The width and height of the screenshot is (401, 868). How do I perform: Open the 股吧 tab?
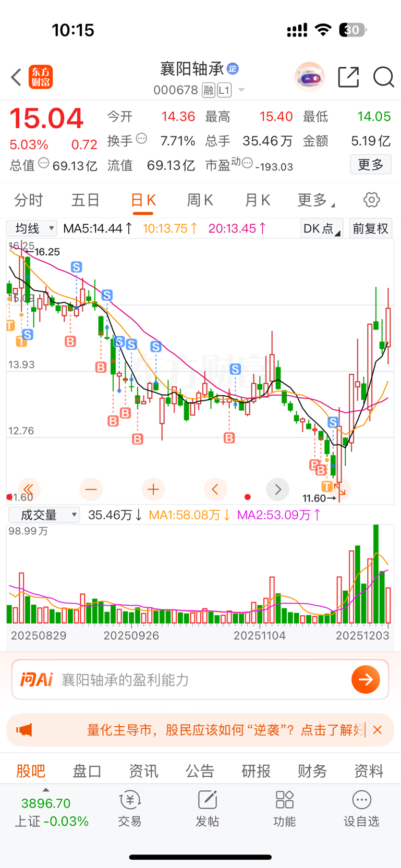pos(31,771)
